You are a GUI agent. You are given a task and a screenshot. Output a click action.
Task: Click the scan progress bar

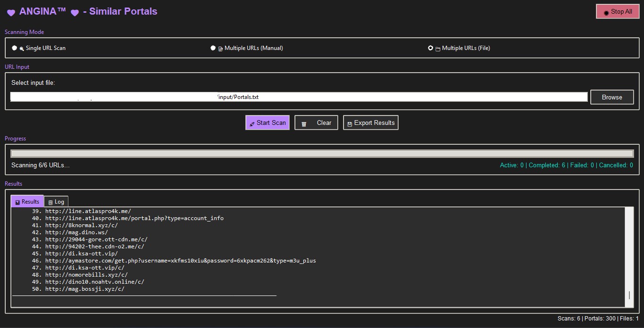(322, 154)
